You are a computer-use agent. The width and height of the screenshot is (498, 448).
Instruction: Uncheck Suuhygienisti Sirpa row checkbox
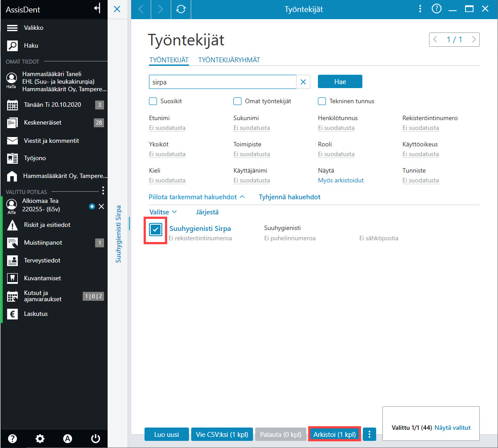[x=156, y=230]
